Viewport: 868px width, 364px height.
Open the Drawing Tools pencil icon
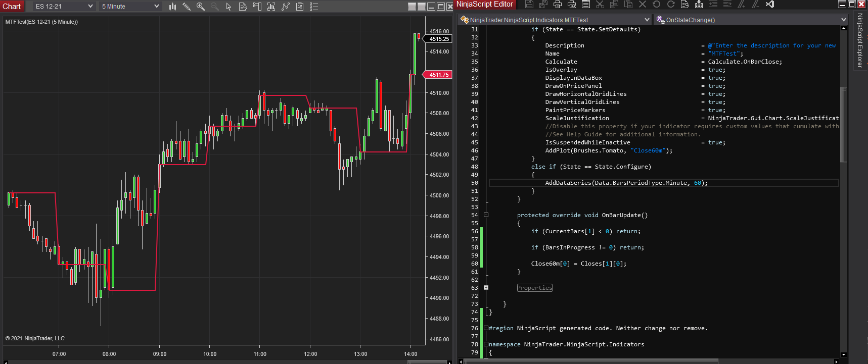187,7
